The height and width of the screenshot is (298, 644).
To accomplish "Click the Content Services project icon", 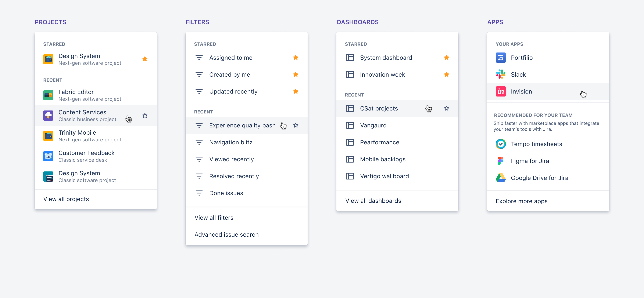I will pos(49,115).
